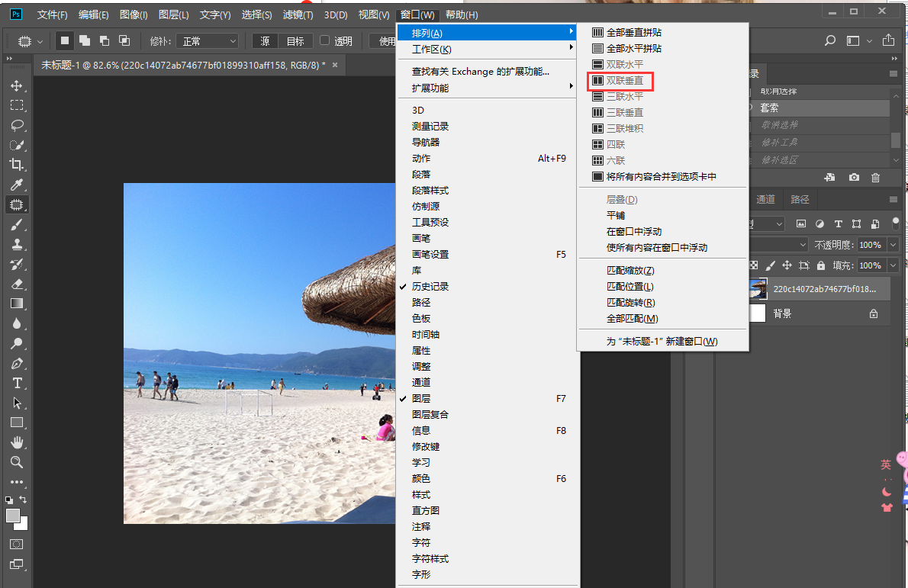908x588 pixels.
Task: Select the Pen tool
Action: coord(17,364)
